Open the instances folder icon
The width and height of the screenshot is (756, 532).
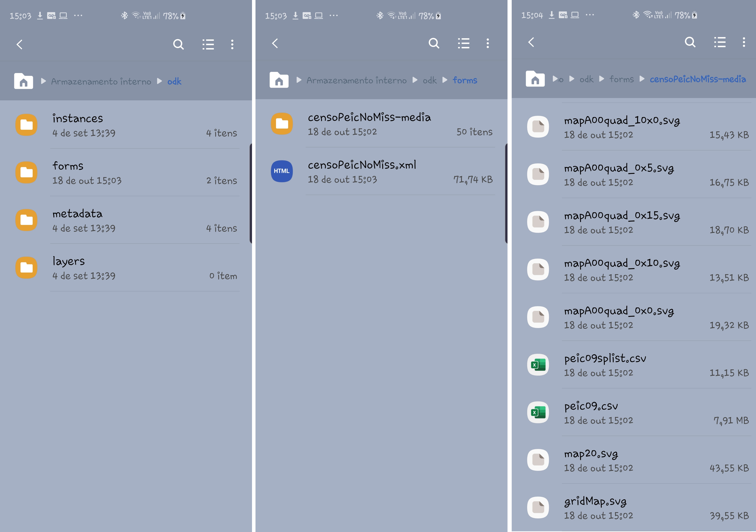26,125
